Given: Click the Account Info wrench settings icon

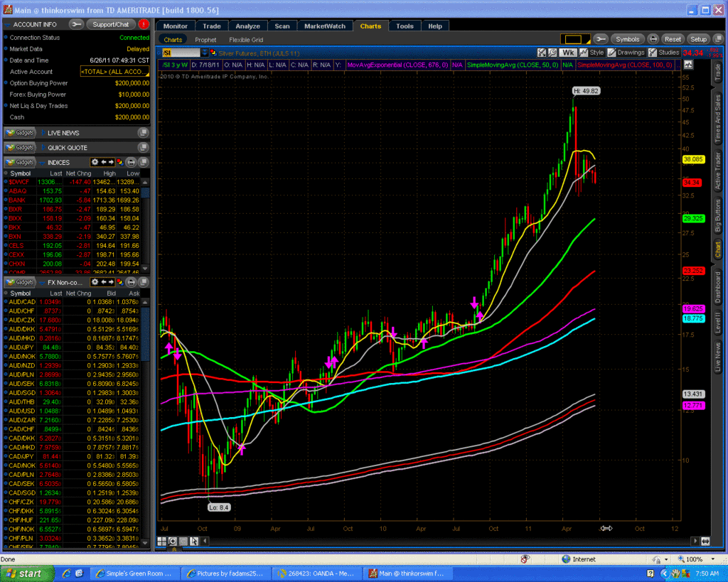Looking at the screenshot, I should (76, 24).
